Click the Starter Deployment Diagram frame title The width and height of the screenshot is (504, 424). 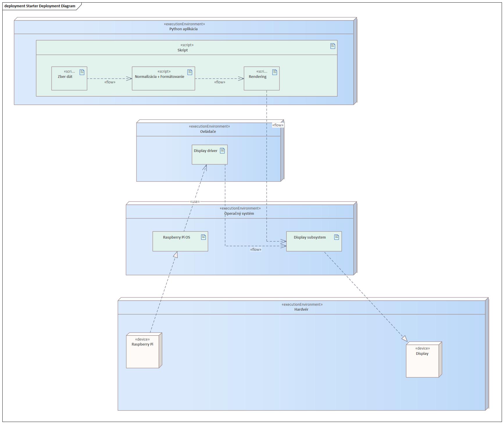40,6
